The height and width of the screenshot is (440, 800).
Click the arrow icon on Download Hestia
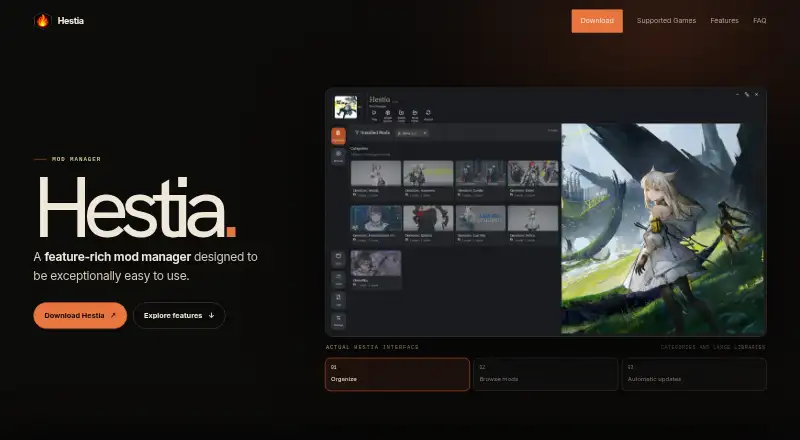click(x=113, y=315)
